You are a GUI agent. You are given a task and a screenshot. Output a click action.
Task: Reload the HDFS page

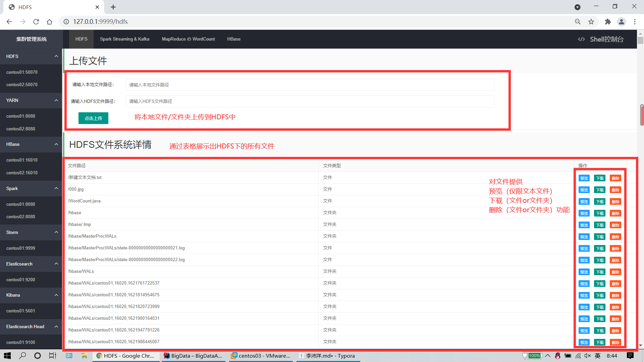tap(36, 22)
